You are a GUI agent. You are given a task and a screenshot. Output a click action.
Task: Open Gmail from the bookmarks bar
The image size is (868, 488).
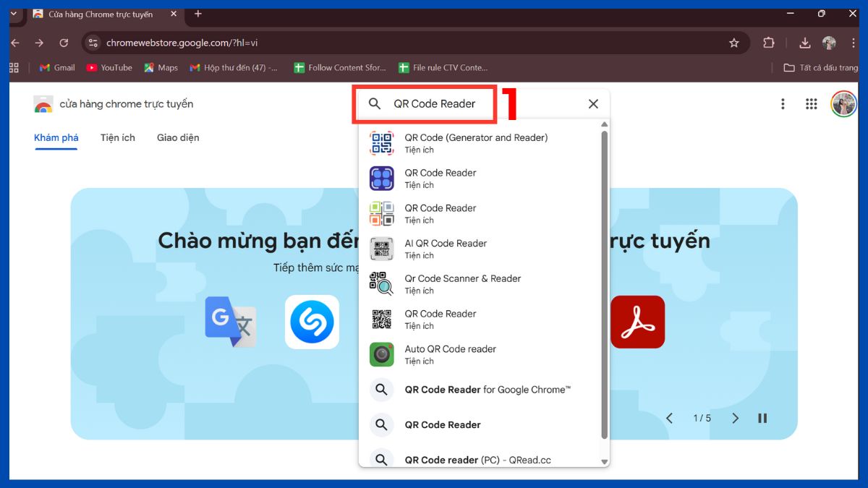(x=56, y=67)
